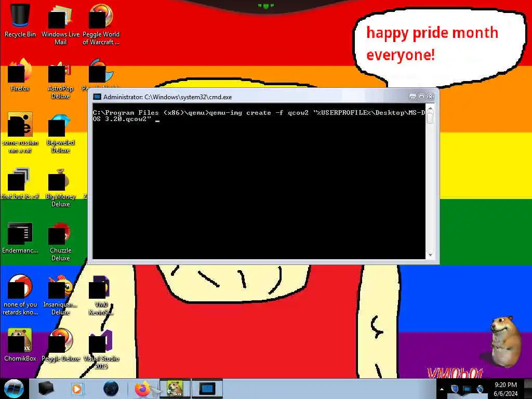The height and width of the screenshot is (399, 532).
Task: Select the 'some russian ran a rat' icon
Action: tap(20, 132)
